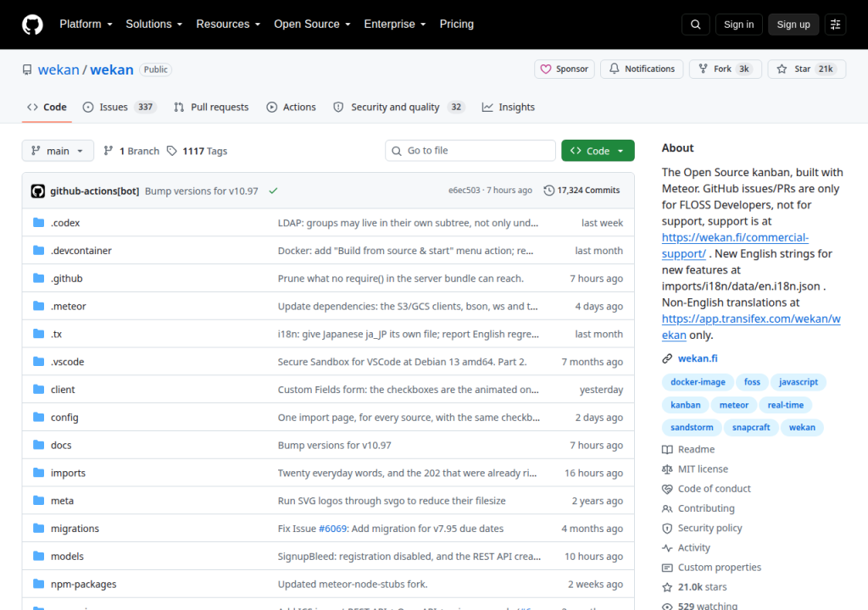Expand the Platform menu
The width and height of the screenshot is (868, 610).
[x=86, y=25]
